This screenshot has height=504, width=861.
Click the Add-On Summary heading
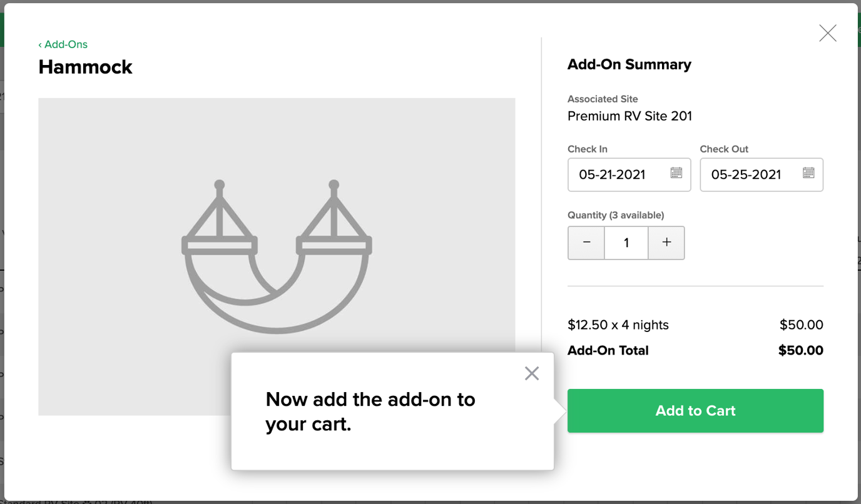click(629, 64)
